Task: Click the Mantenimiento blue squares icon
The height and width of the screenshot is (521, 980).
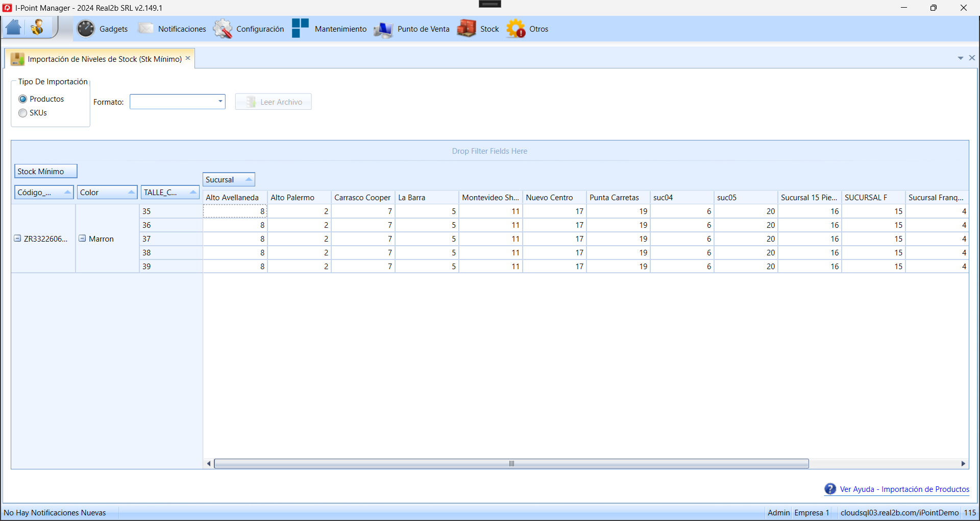Action: click(x=301, y=28)
